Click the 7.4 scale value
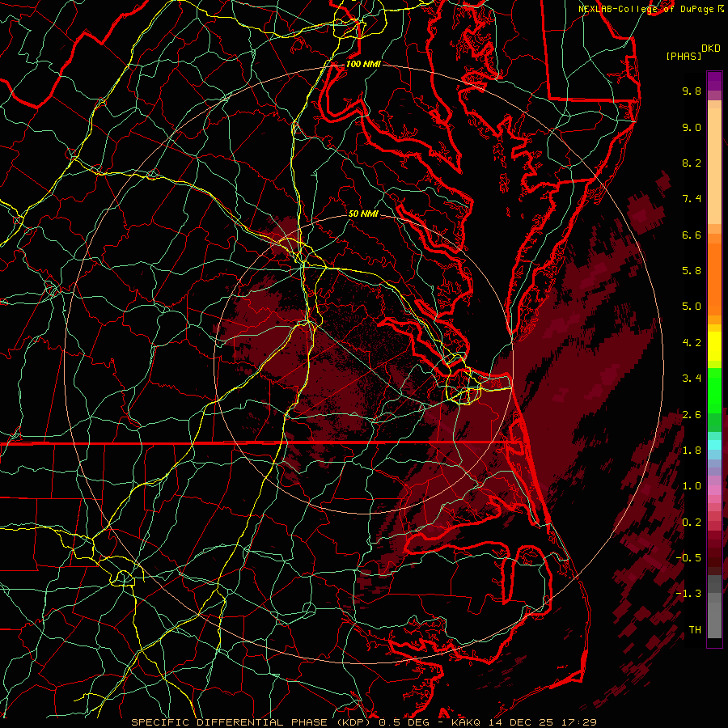This screenshot has height=728, width=728. click(x=692, y=199)
